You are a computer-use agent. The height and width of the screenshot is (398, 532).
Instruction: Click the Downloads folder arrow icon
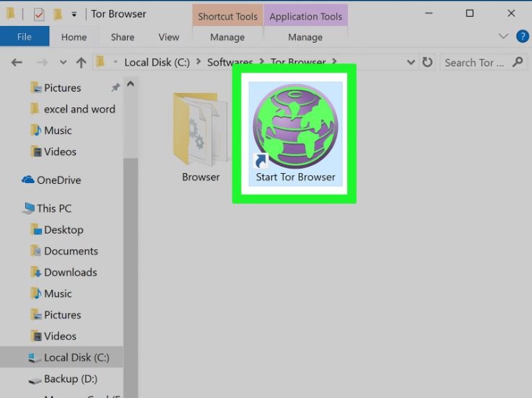[35, 273]
